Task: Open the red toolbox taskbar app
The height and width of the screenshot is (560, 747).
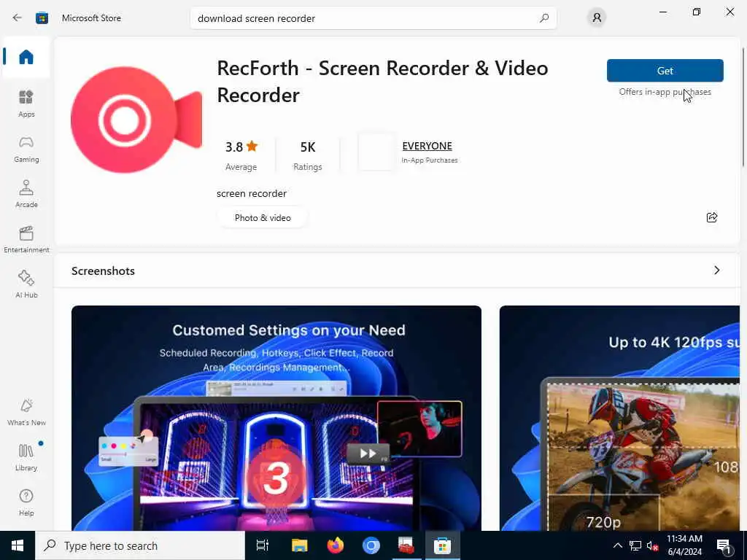Action: 406,545
